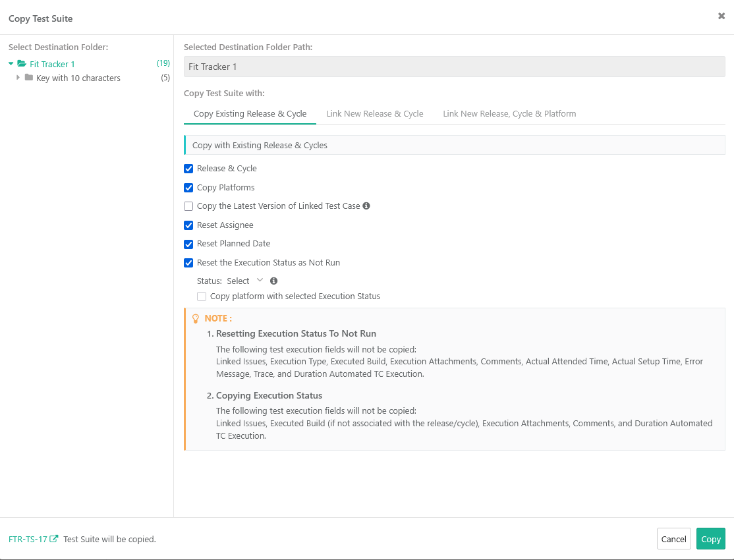Expand the Key with 10 characters folder
The width and height of the screenshot is (734, 560).
(18, 78)
